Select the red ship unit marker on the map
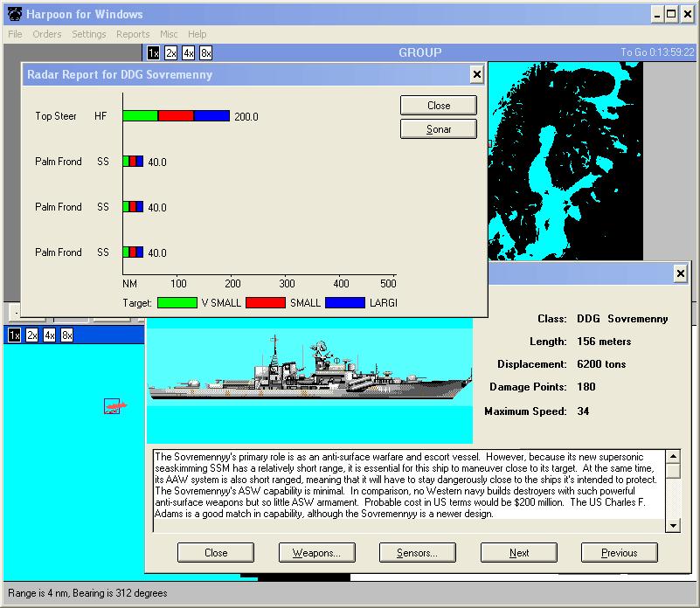The image size is (700, 608). pos(114,406)
